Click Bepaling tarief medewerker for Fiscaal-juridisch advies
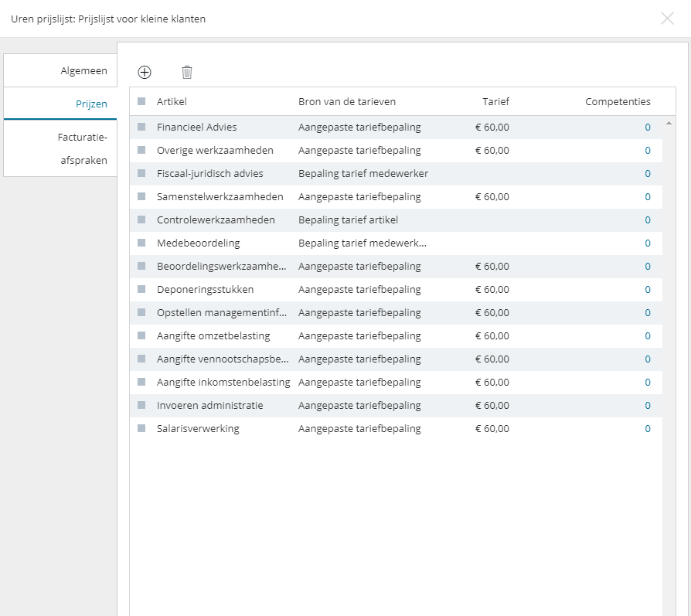 (363, 173)
